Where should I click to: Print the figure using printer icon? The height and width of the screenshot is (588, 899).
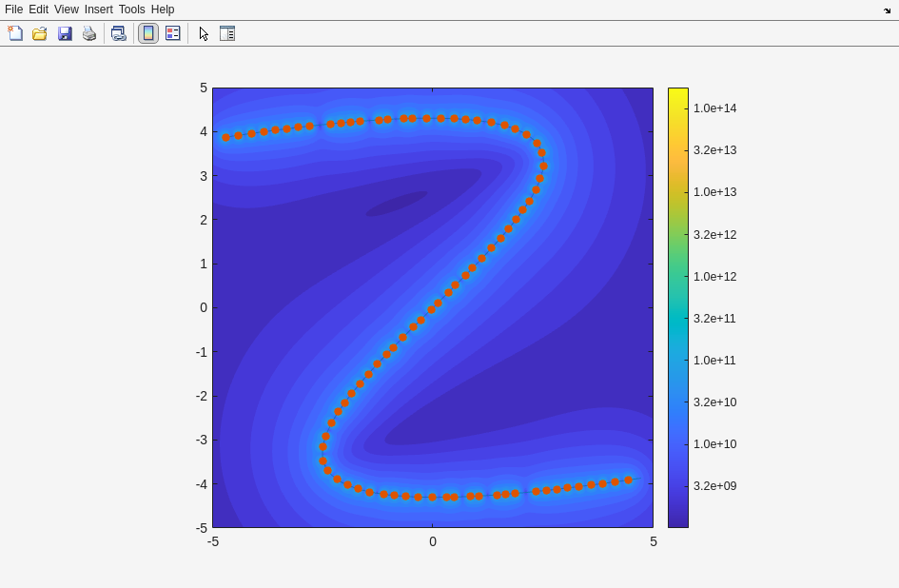89,33
